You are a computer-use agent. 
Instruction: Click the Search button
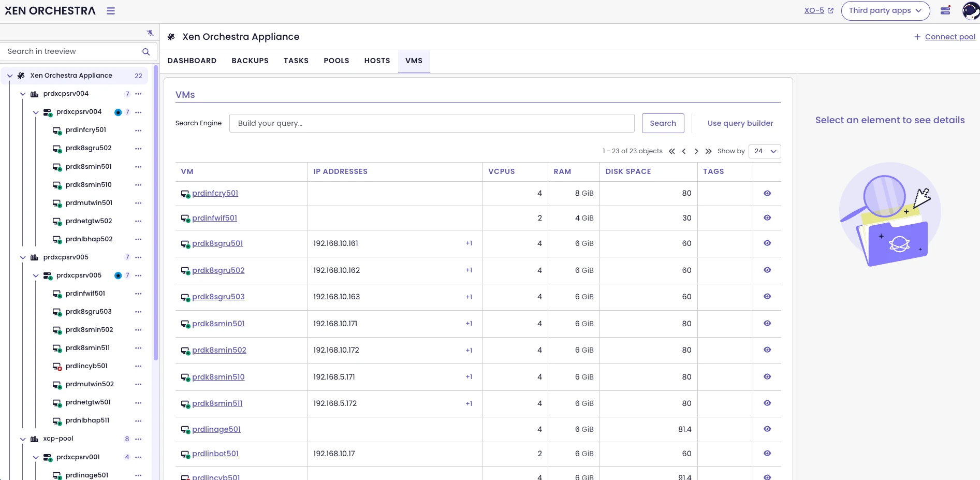(x=663, y=123)
